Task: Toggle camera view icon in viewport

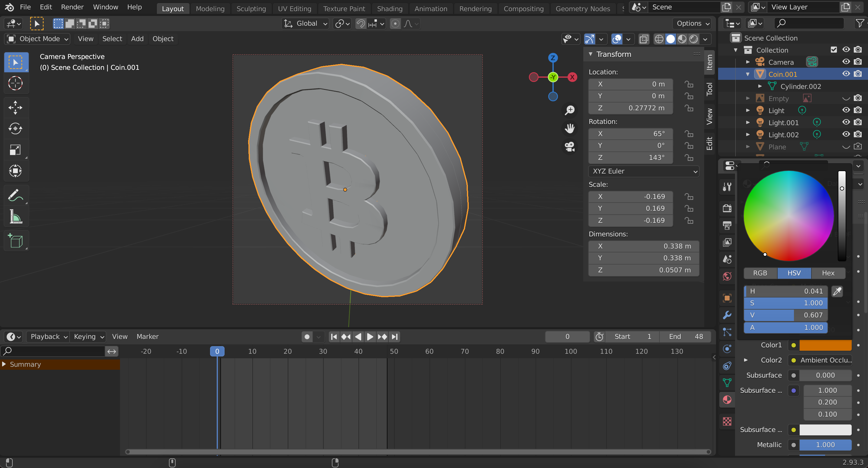Action: [x=570, y=147]
